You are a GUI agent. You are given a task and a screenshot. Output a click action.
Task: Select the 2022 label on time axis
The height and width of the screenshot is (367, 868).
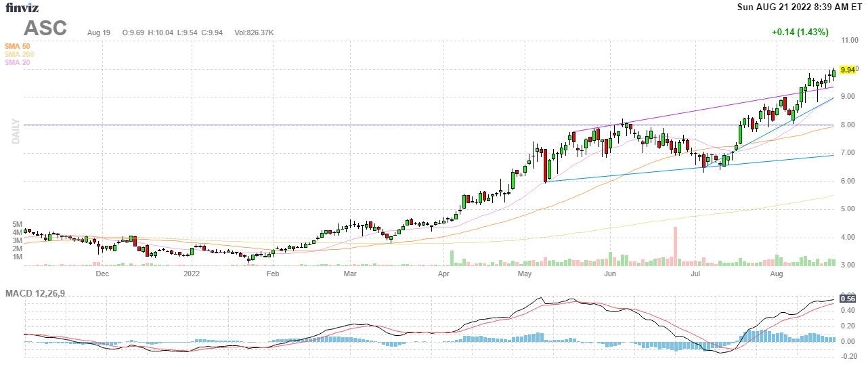[x=192, y=274]
